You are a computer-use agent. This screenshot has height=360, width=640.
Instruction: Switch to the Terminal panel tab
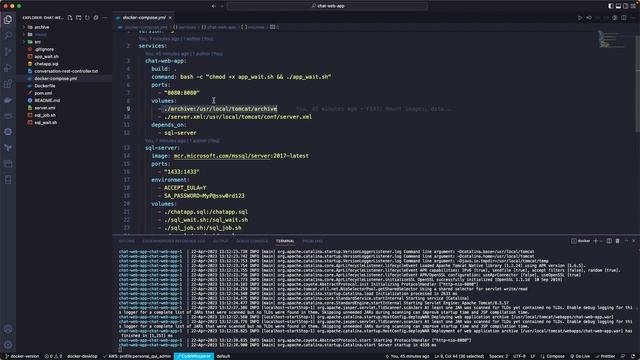(285, 241)
